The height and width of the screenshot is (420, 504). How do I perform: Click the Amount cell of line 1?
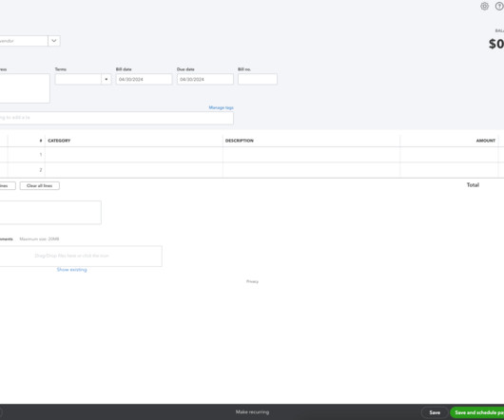coord(449,155)
